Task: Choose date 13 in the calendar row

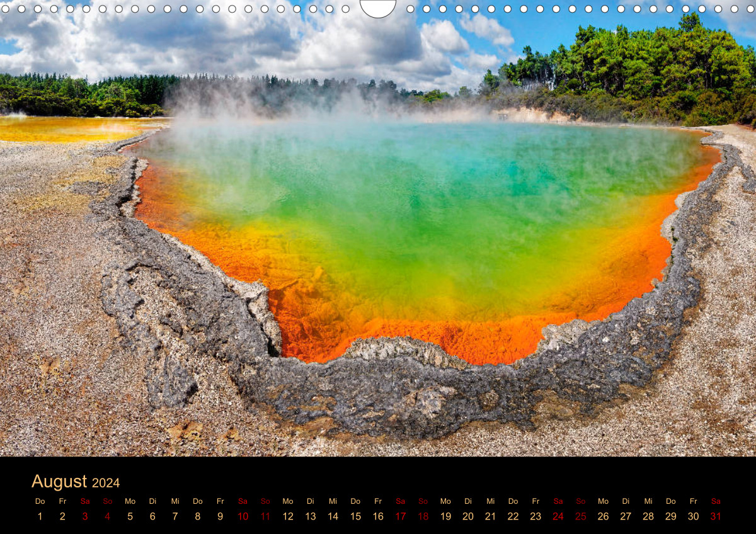Action: 310,516
